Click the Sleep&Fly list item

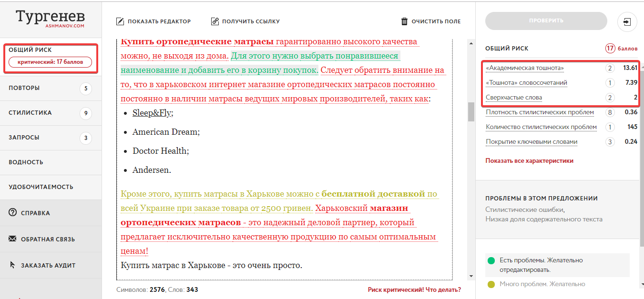153,113
